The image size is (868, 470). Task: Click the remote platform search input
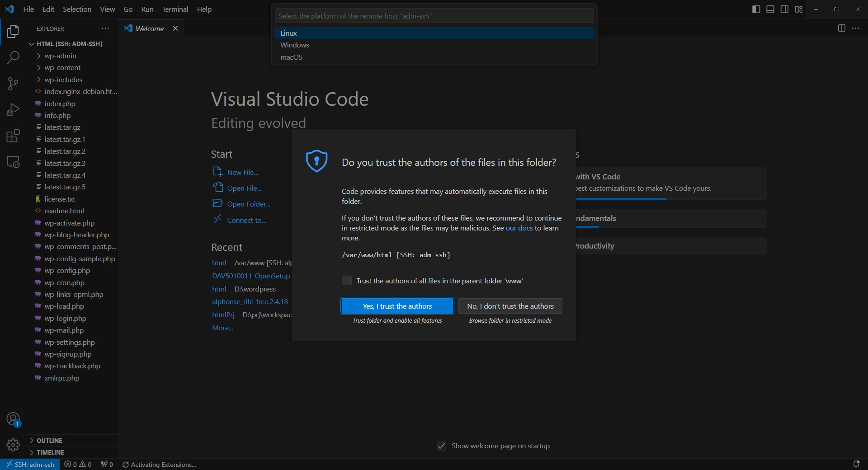[434, 16]
